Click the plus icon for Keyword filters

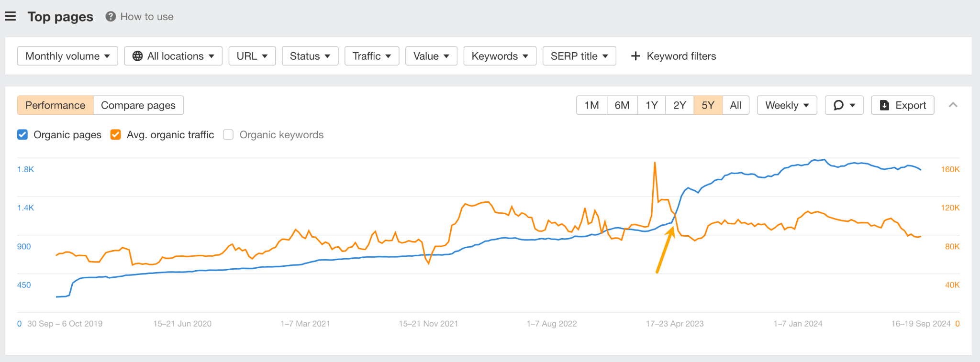pos(635,56)
